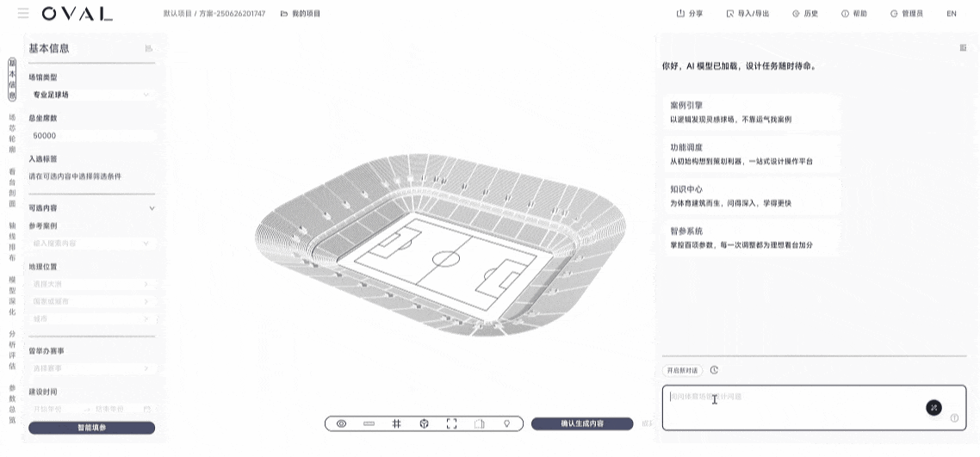Screen dimensions: 980x457
Task: Collapse the 可选内容 section chevron
Action: [x=152, y=208]
